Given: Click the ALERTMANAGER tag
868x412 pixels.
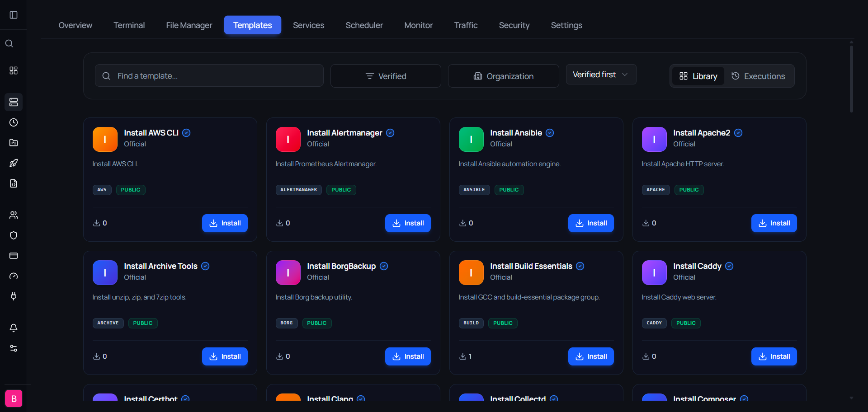Looking at the screenshot, I should tap(299, 190).
